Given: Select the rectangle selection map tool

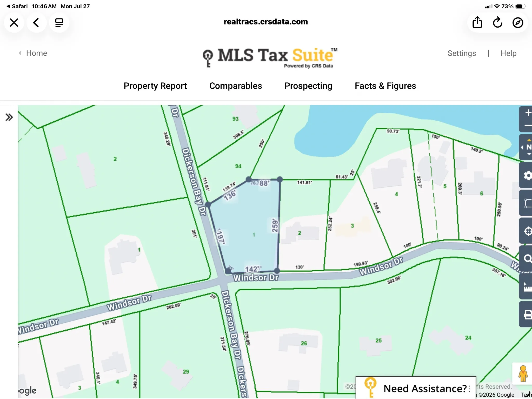Looking at the screenshot, I should (x=527, y=203).
